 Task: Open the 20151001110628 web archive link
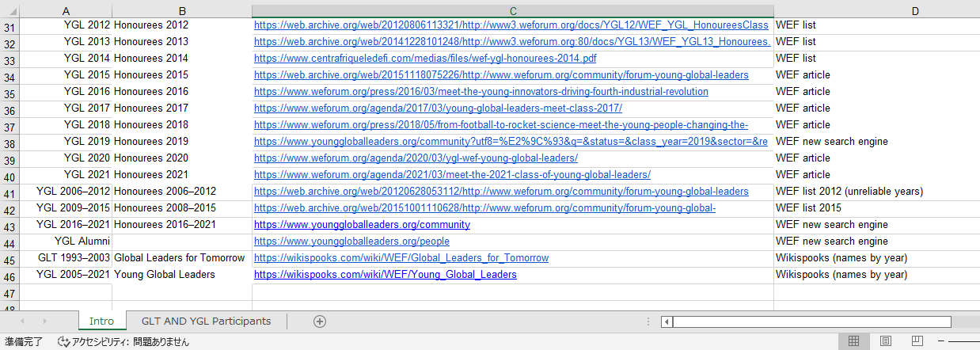pyautogui.click(x=484, y=208)
